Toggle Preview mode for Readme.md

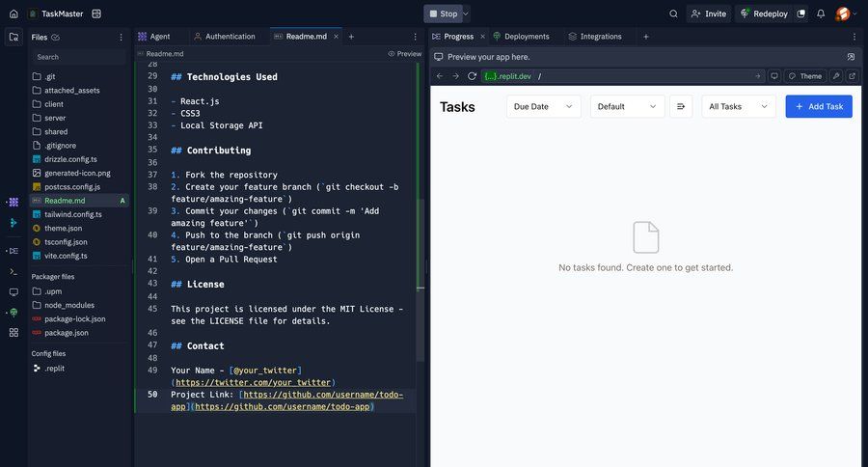(404, 54)
